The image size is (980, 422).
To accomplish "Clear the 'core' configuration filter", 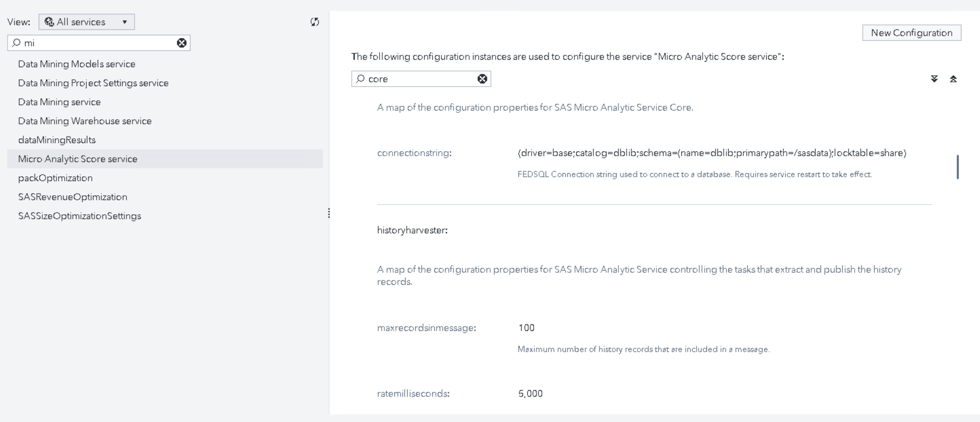I will pos(482,79).
